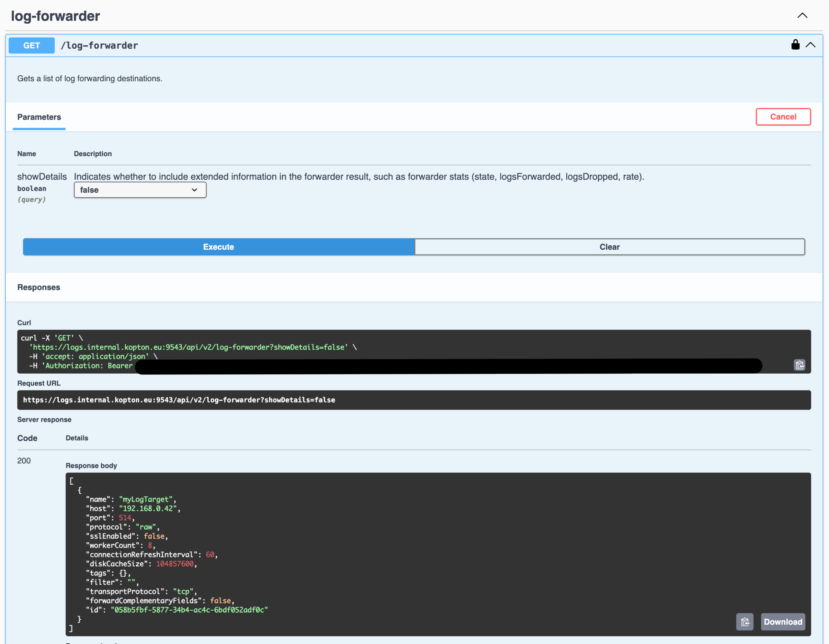Click the Cancel button
The image size is (829, 644).
click(x=783, y=117)
